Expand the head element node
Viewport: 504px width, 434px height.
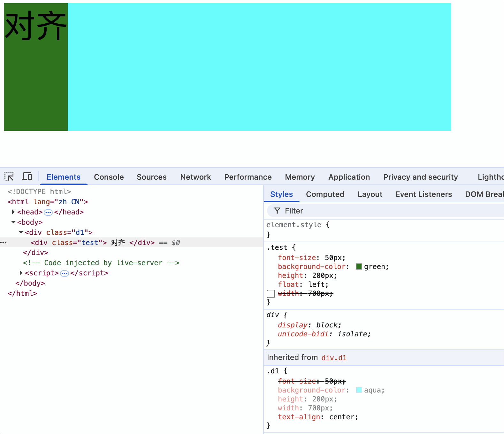coord(13,212)
